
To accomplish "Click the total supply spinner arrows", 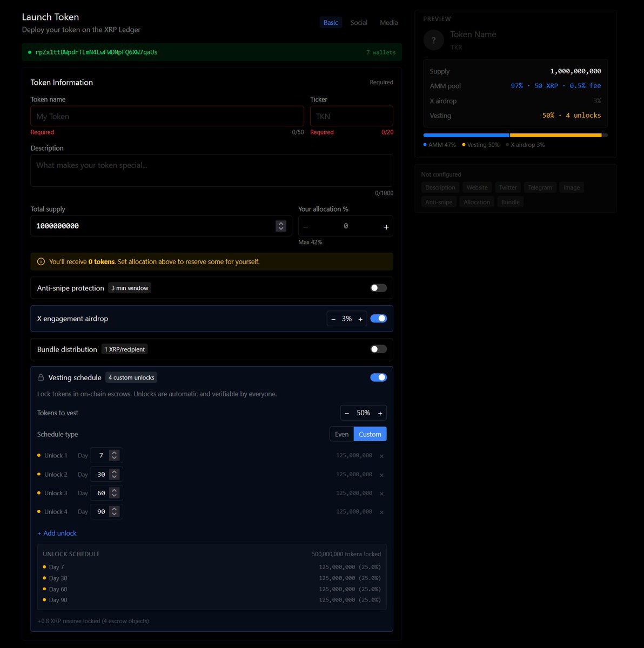I will [281, 226].
